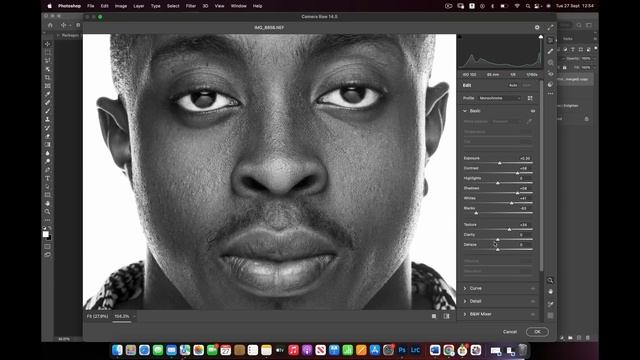Open Camera Raw settings gear icon
This screenshot has width=640, height=360.
(537, 27)
